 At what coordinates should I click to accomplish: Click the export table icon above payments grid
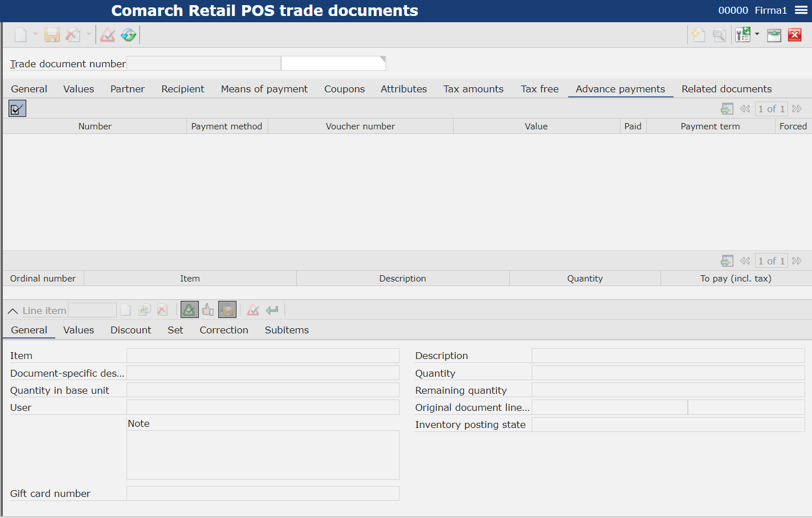pos(727,109)
